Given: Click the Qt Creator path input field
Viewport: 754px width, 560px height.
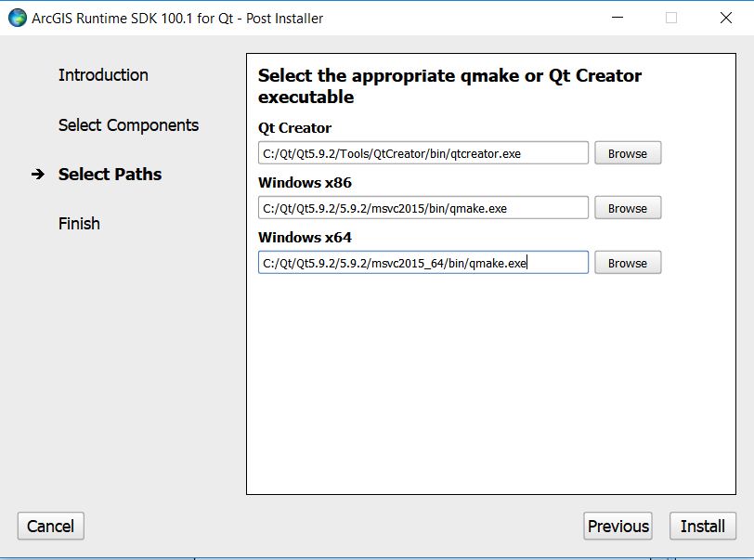Looking at the screenshot, I should pos(423,153).
